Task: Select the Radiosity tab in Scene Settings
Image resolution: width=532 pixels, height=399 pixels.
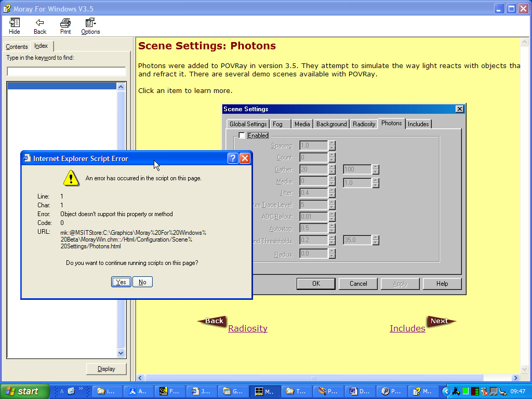Action: [x=364, y=124]
